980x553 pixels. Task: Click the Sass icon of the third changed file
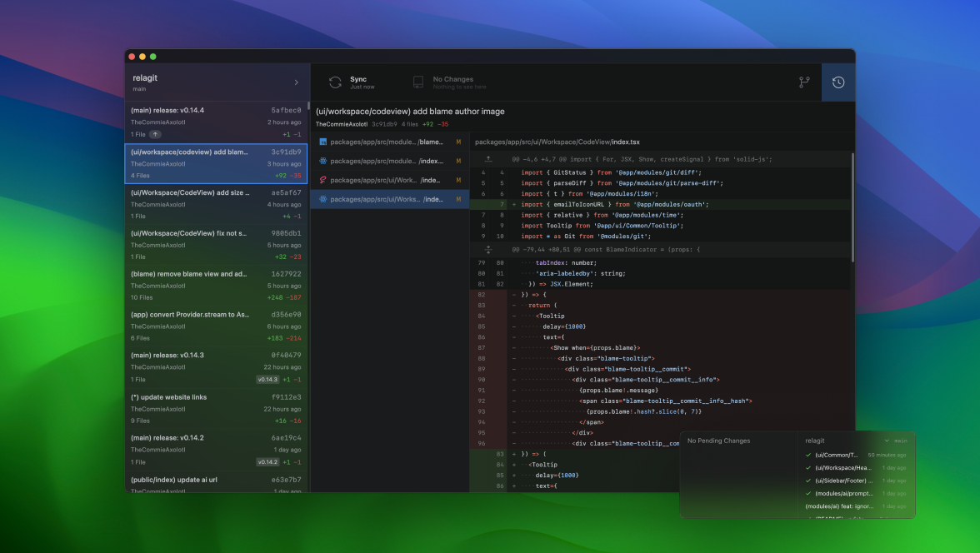[322, 180]
